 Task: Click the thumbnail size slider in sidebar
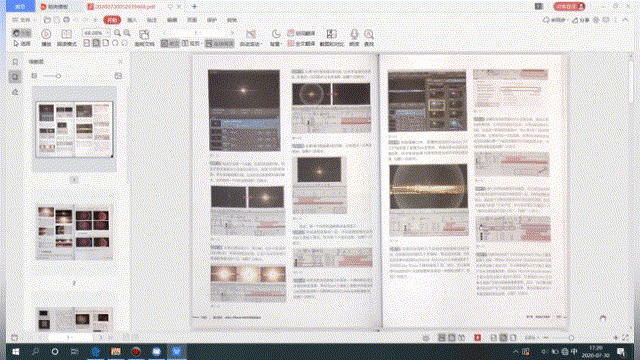click(x=52, y=76)
